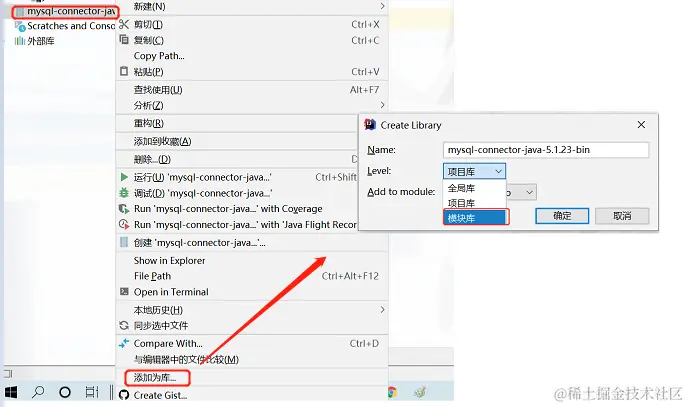Choose 粘贴(P) paste entry
Screen dimensions: 688x407
[252, 72]
